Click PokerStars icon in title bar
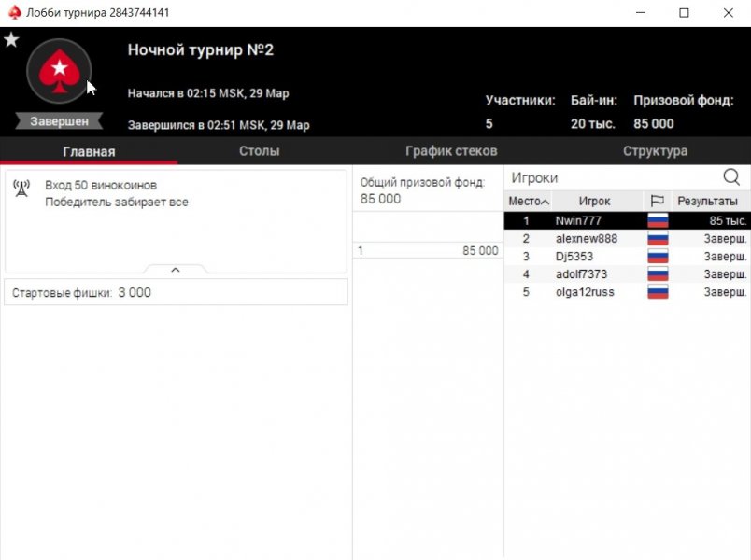Screen dimensions: 751x560 point(14,13)
